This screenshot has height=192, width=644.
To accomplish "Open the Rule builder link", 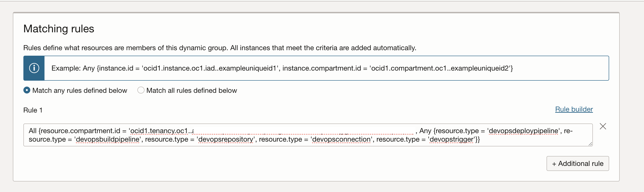I will (x=574, y=109).
